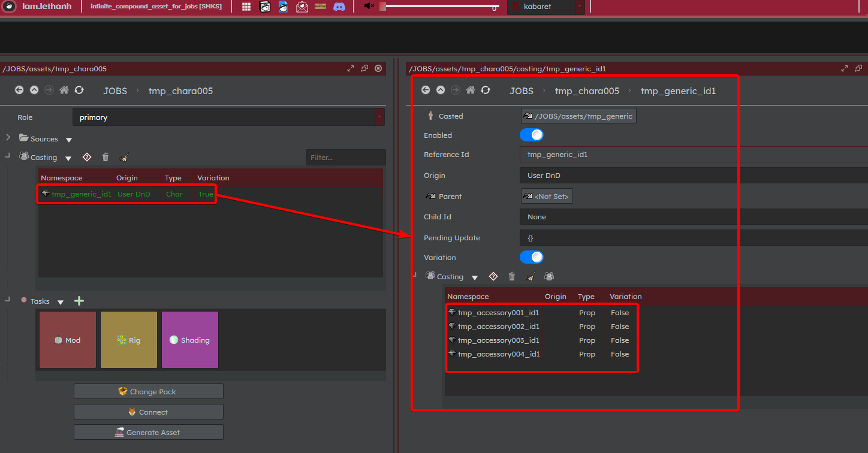Open the Role primary dropdown
868x453 pixels.
pyautogui.click(x=229, y=117)
